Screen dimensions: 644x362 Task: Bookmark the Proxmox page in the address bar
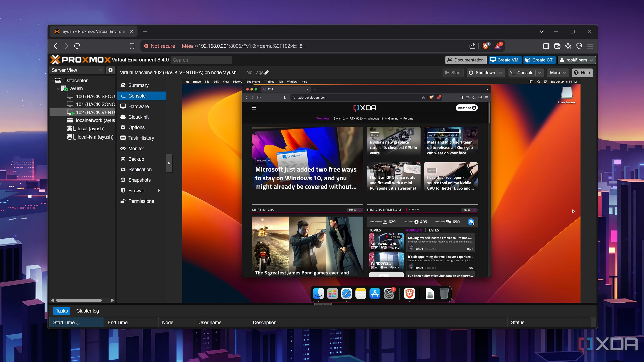[x=132, y=46]
